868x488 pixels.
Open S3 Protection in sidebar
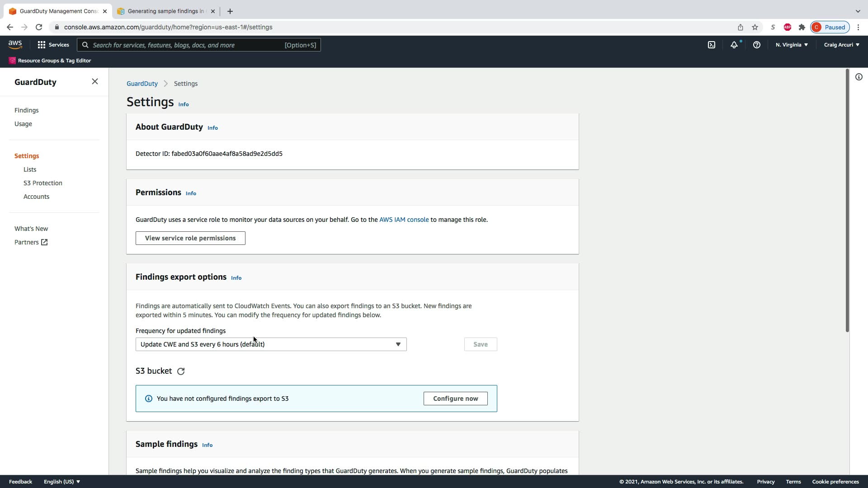(43, 183)
